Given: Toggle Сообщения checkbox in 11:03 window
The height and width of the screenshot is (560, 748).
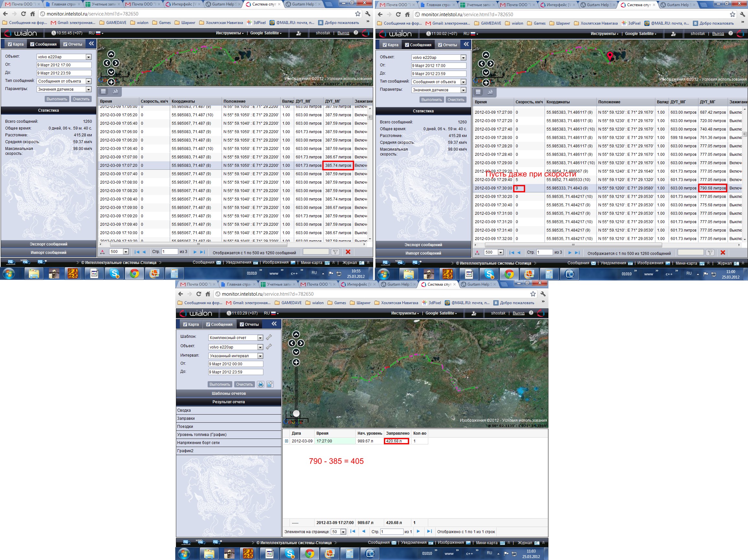Looking at the screenshot, I should coord(208,325).
